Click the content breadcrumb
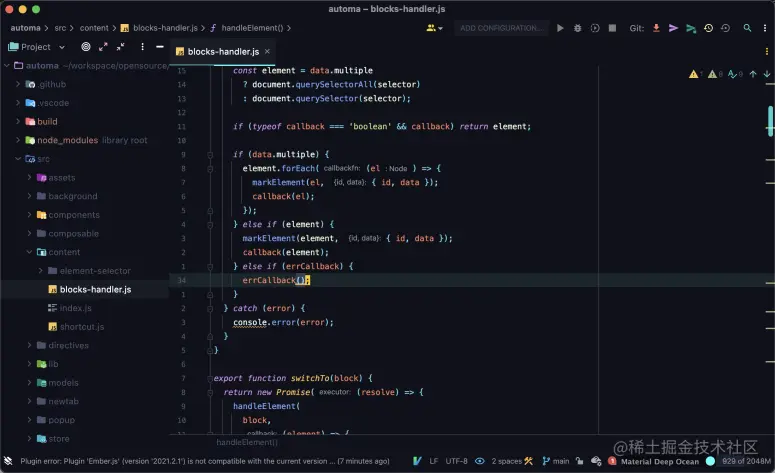Viewport: 775px width, 473px height. [x=94, y=28]
